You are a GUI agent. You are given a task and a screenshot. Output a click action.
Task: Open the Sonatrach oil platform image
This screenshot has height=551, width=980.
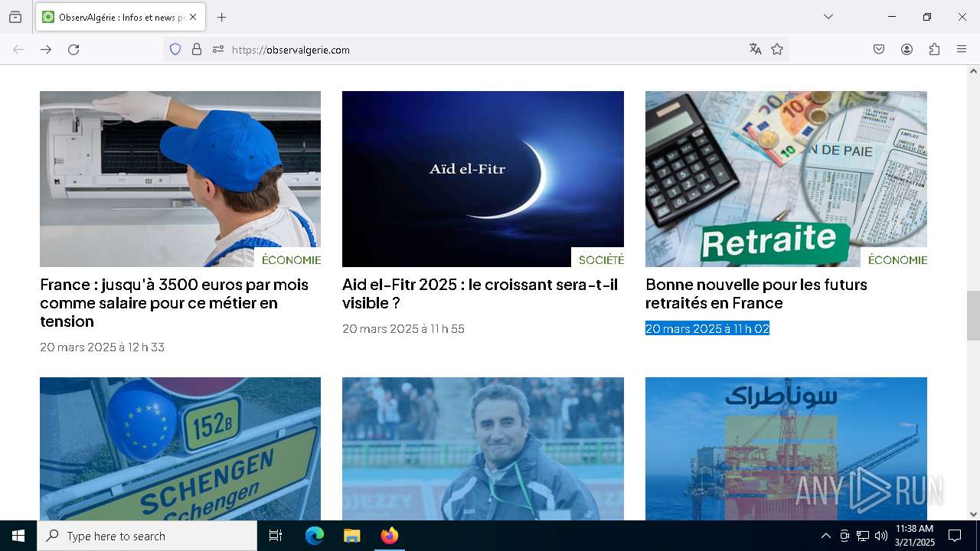tap(786, 448)
